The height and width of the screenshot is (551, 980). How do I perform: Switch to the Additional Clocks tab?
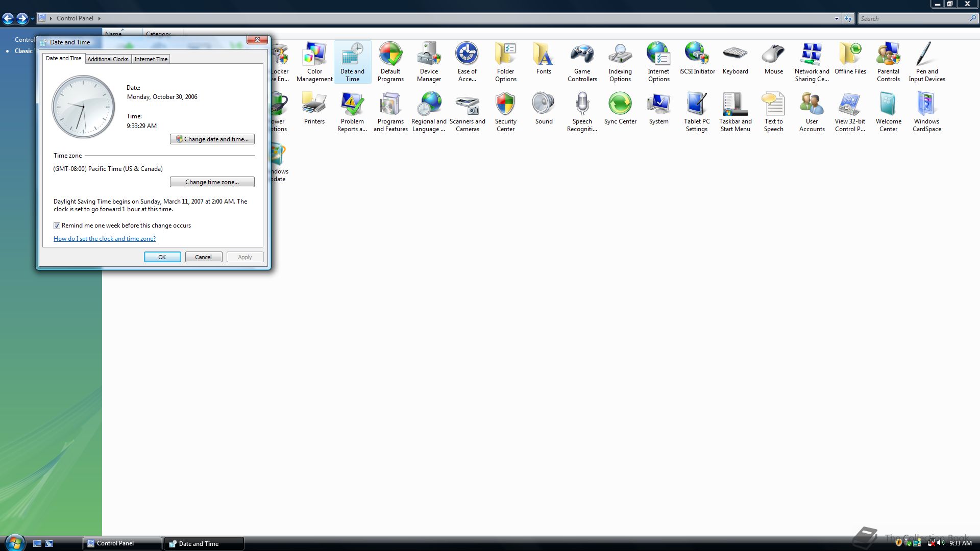108,59
